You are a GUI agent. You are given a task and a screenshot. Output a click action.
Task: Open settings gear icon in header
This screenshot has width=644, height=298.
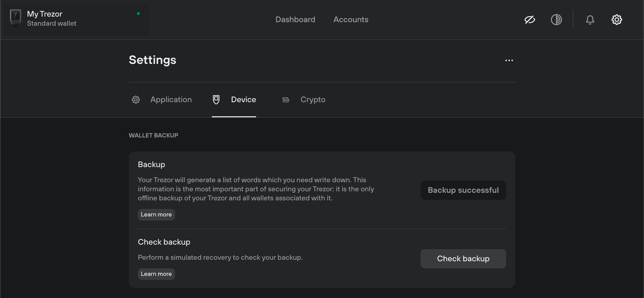point(617,19)
